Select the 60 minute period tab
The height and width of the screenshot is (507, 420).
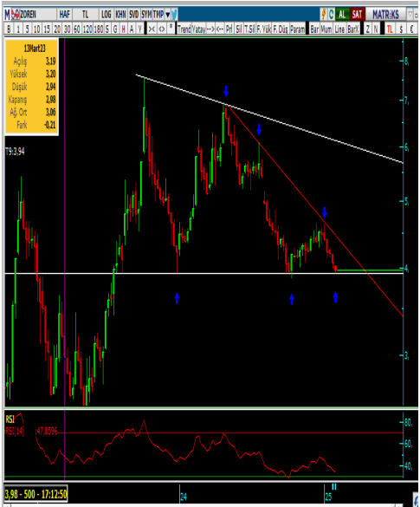(77, 29)
